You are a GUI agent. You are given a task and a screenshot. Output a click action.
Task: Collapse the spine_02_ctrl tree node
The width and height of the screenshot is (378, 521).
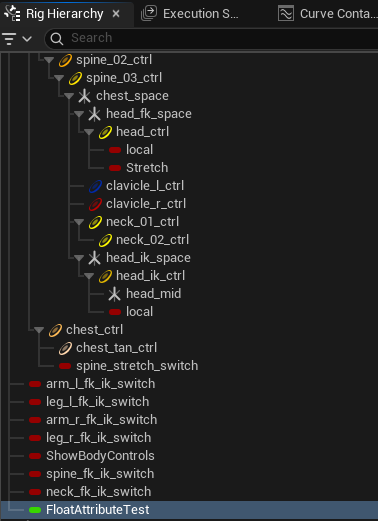pyautogui.click(x=49, y=60)
